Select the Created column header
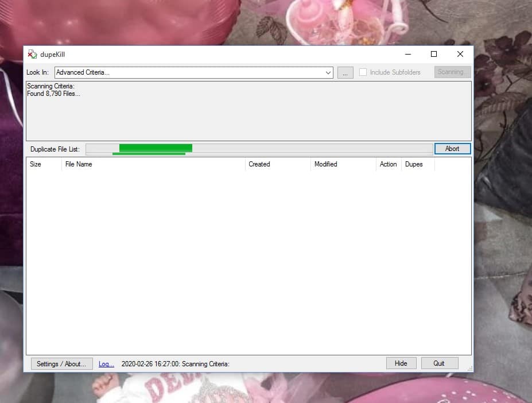This screenshot has width=532, height=403. pos(259,164)
